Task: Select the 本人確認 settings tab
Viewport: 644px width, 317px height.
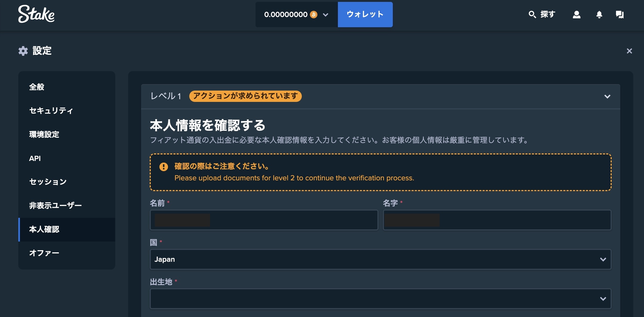Action: [67, 229]
